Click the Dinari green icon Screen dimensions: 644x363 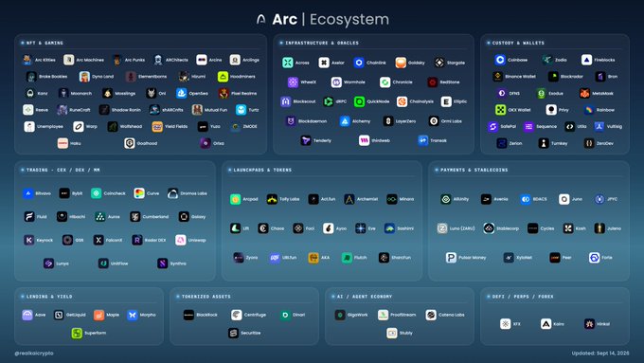click(x=285, y=315)
